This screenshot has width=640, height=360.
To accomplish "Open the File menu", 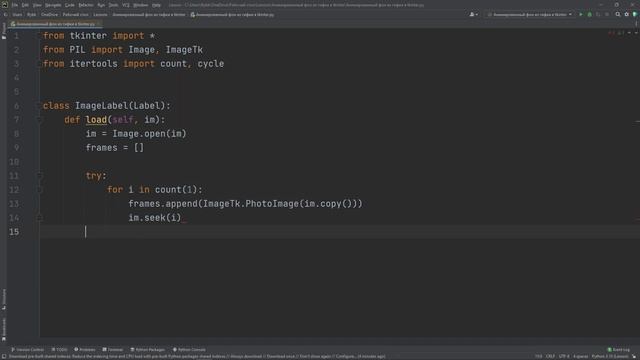I will (x=15, y=5).
